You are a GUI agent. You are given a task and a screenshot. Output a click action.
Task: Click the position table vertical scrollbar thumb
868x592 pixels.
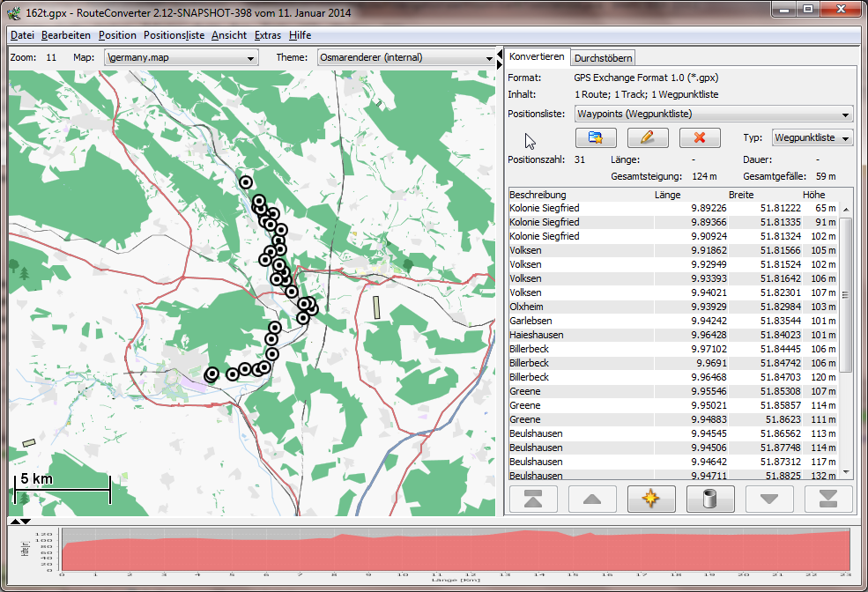pyautogui.click(x=847, y=295)
